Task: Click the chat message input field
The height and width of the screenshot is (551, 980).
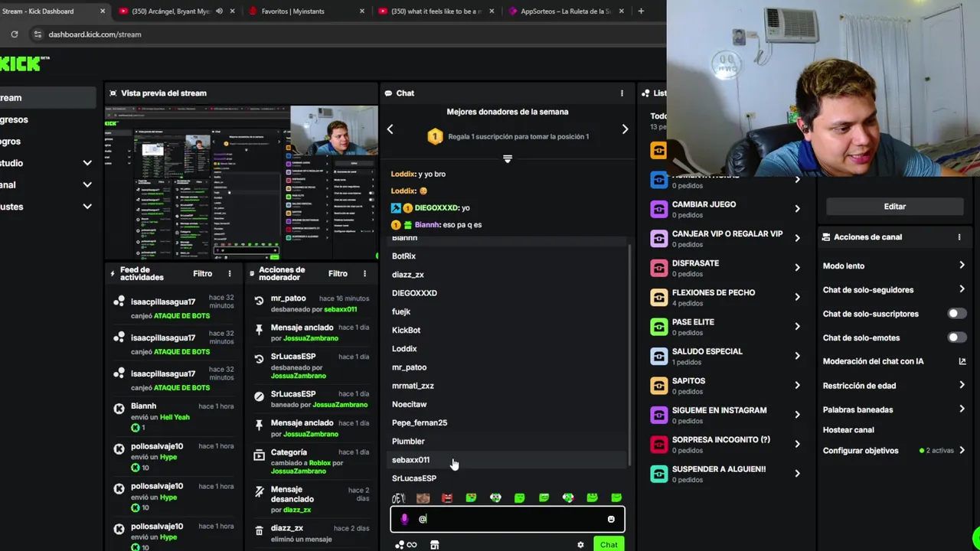Action: click(508, 520)
